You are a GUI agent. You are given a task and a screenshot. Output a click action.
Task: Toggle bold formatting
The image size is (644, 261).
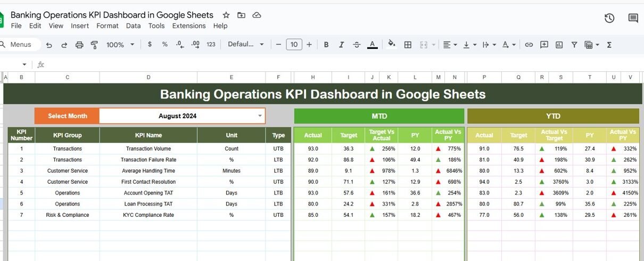(x=326, y=45)
